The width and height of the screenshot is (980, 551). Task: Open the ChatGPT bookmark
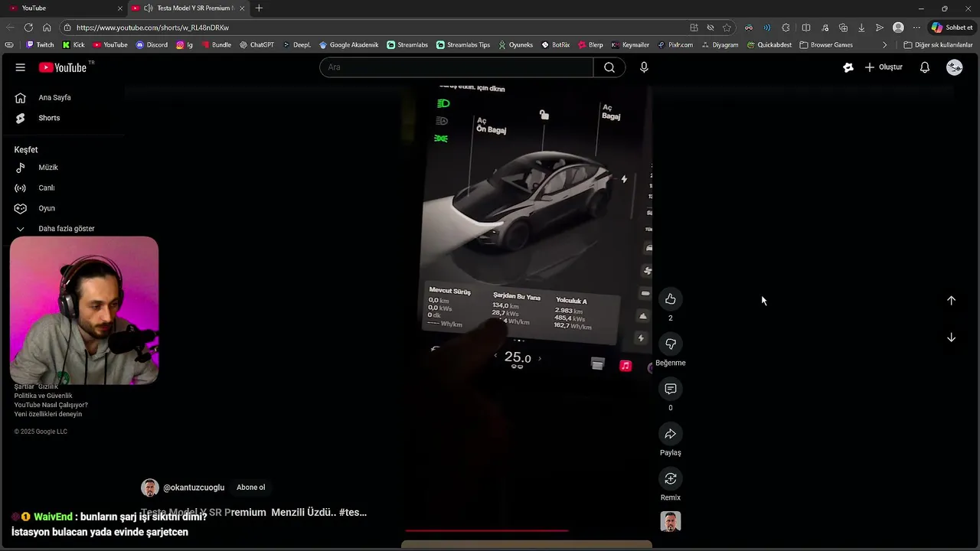click(256, 44)
